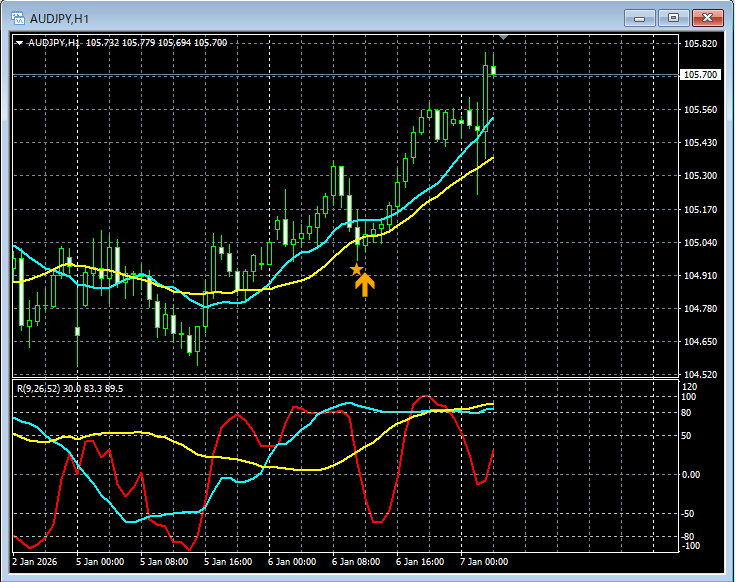Click the 5 Jan 00:00 time axis label
The image size is (736, 582).
click(100, 561)
